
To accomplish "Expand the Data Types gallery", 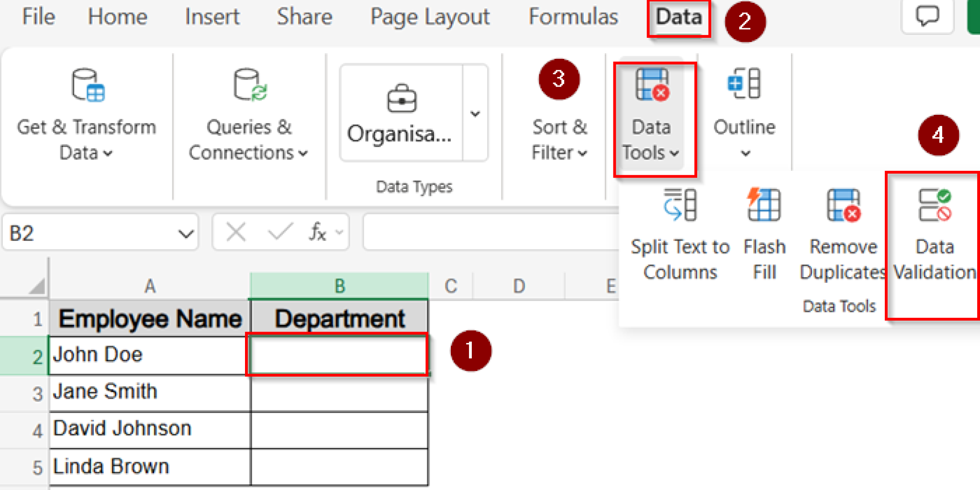I will (474, 113).
